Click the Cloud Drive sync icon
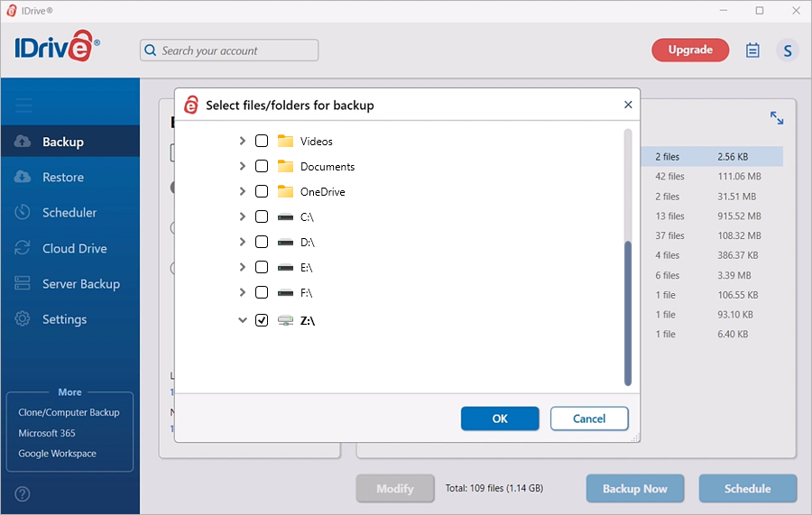812x515 pixels. pyautogui.click(x=23, y=248)
